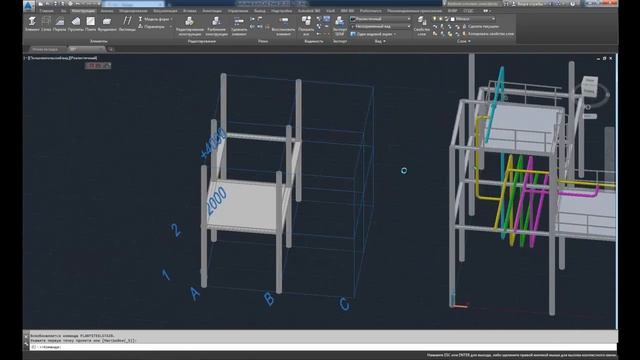This screenshot has width=640, height=360.
Task: Select the Лестницы stairs tool
Action: [x=127, y=24]
